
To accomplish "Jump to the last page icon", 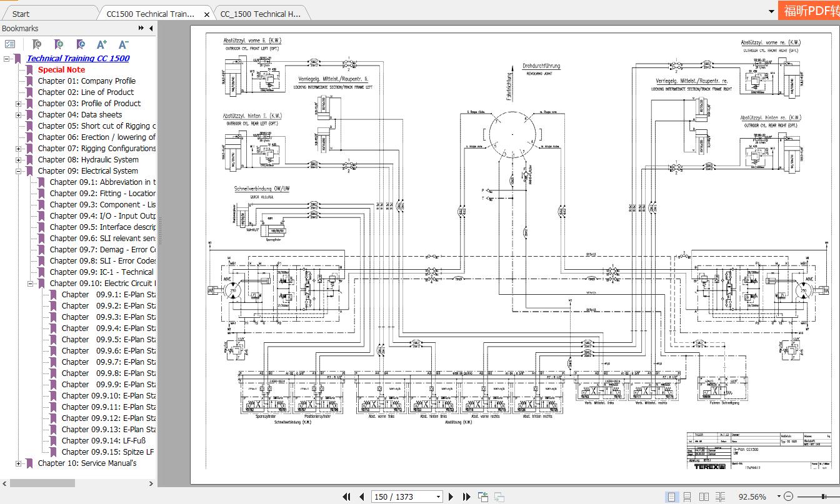I will tap(466, 497).
